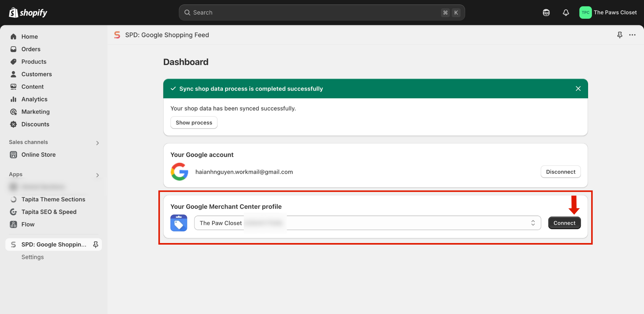Open the Merchant Center profile dropdown
The width and height of the screenshot is (644, 314).
pyautogui.click(x=368, y=223)
